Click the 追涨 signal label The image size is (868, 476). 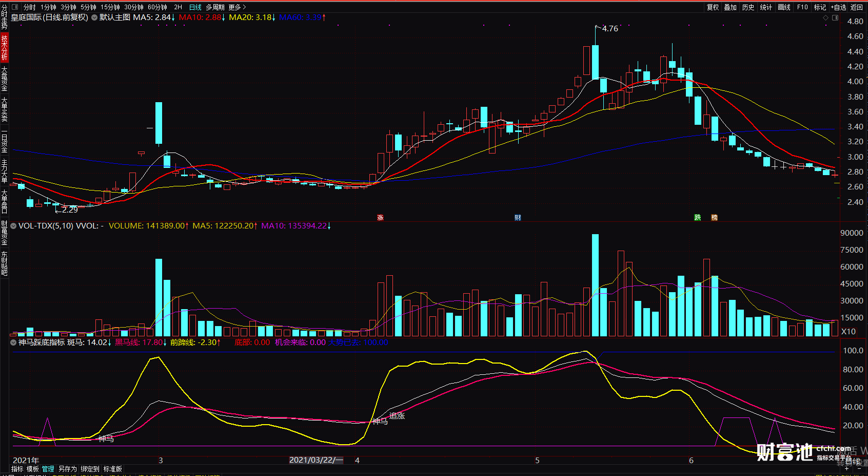pos(397,416)
